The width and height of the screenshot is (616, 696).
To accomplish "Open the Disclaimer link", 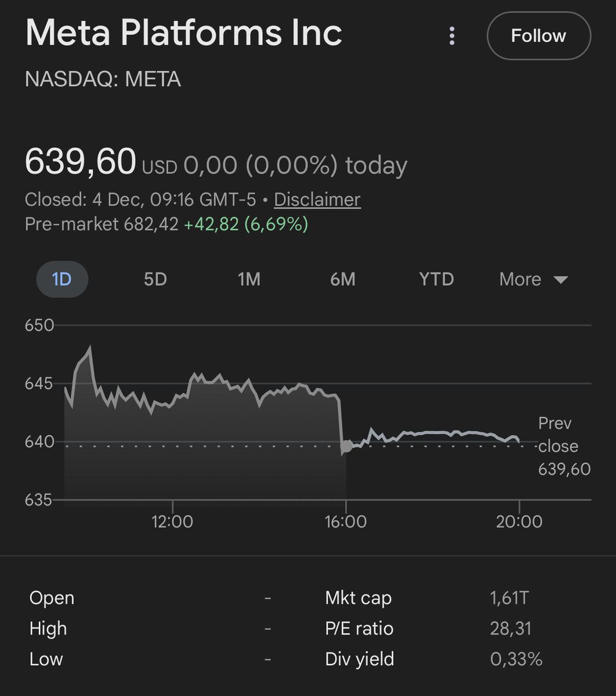I will click(x=317, y=200).
